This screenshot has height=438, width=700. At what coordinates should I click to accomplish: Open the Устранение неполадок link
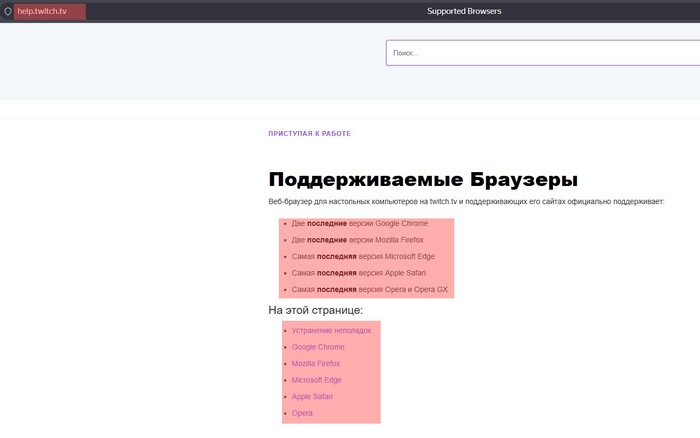pyautogui.click(x=331, y=330)
